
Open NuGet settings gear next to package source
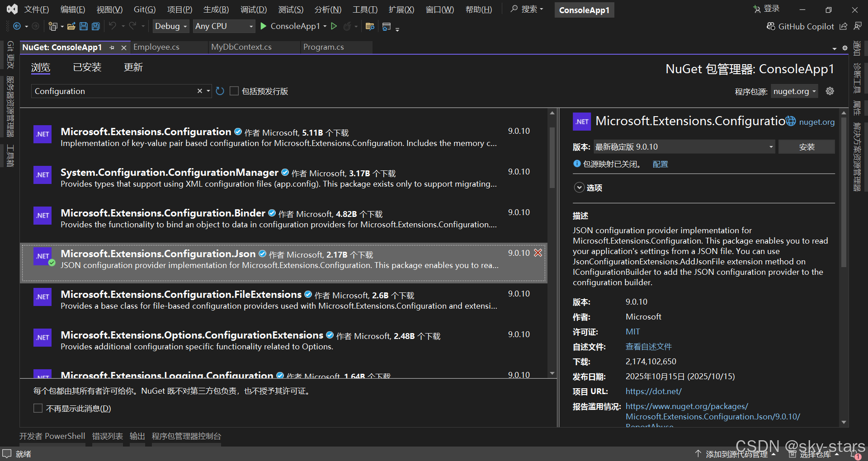tap(830, 91)
